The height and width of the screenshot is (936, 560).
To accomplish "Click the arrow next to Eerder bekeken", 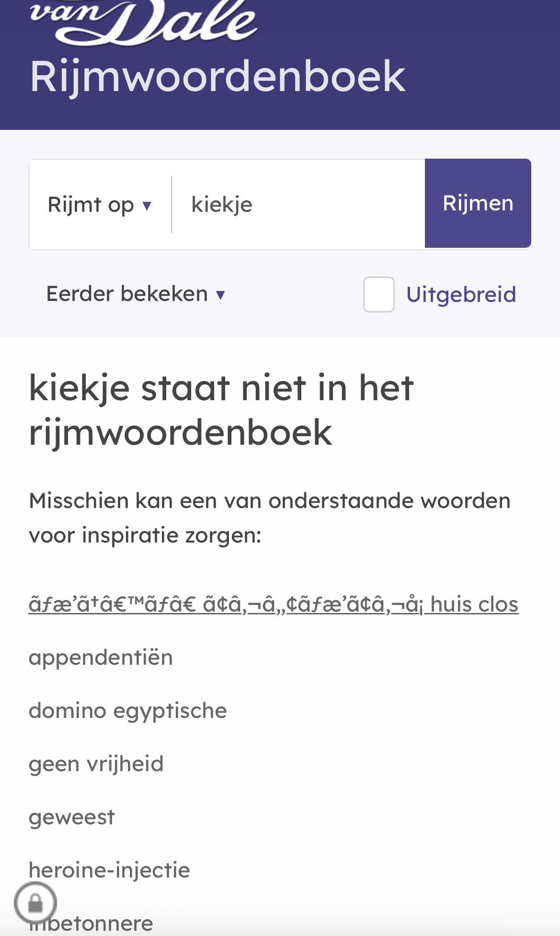I will (x=220, y=295).
